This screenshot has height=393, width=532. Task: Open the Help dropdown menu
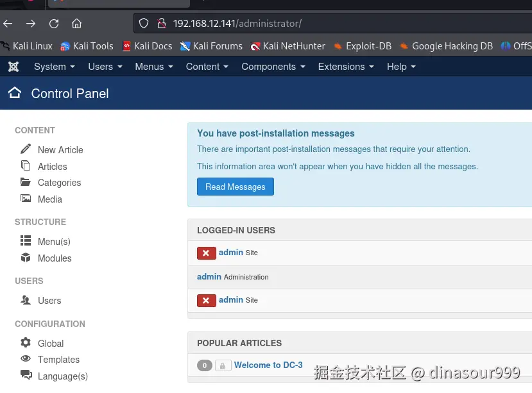[401, 67]
